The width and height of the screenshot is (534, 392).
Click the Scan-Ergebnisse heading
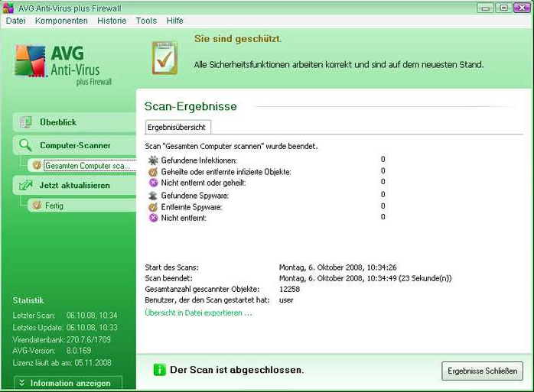[190, 106]
